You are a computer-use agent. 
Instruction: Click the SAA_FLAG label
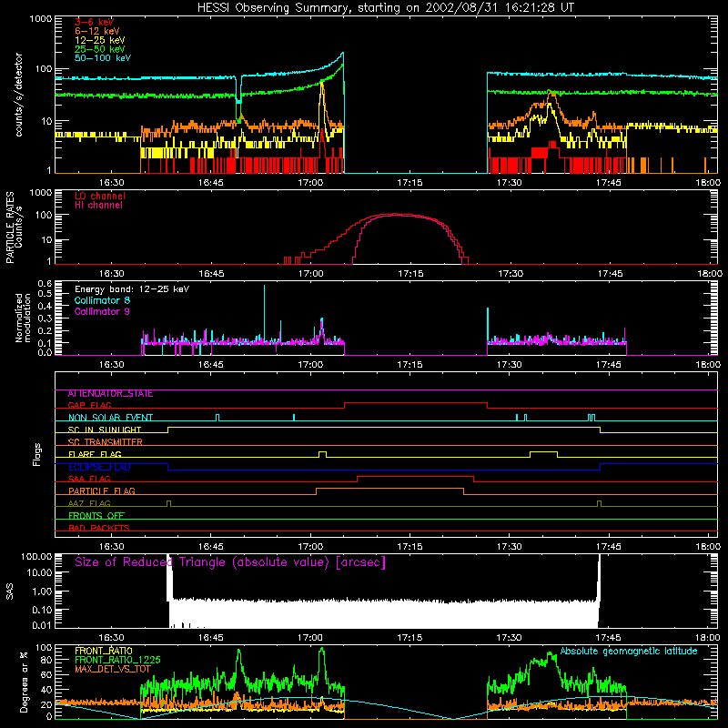89,479
